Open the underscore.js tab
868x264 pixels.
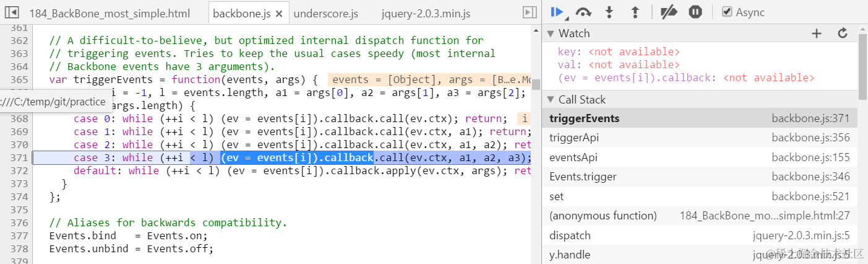326,13
